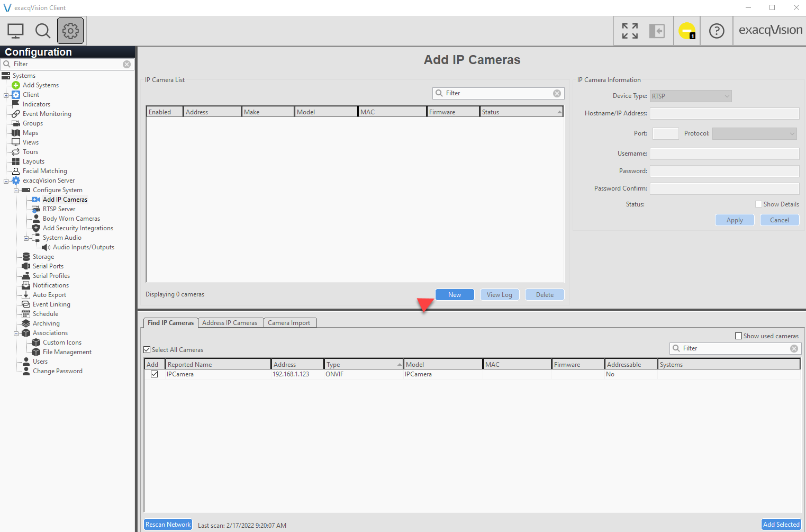Expand the Client tree node

6,95
